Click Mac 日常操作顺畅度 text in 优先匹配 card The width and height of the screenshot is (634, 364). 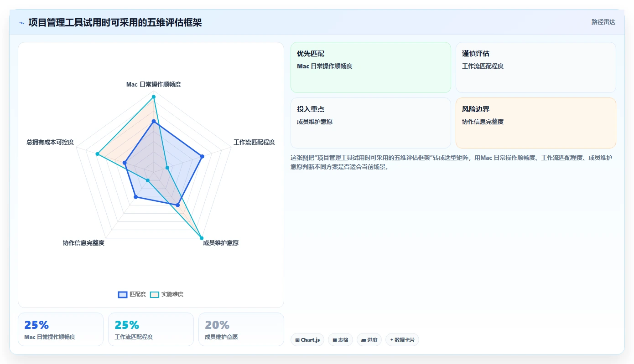(324, 66)
